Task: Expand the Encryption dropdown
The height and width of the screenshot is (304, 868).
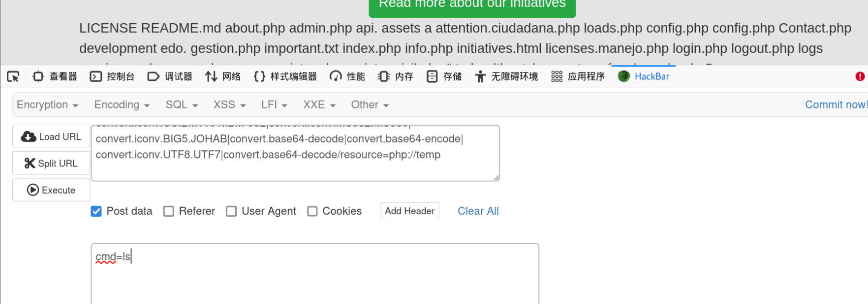Action: pos(47,105)
